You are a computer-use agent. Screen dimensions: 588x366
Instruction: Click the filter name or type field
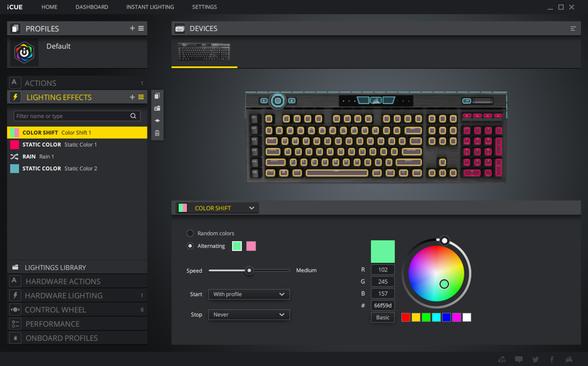tap(77, 116)
